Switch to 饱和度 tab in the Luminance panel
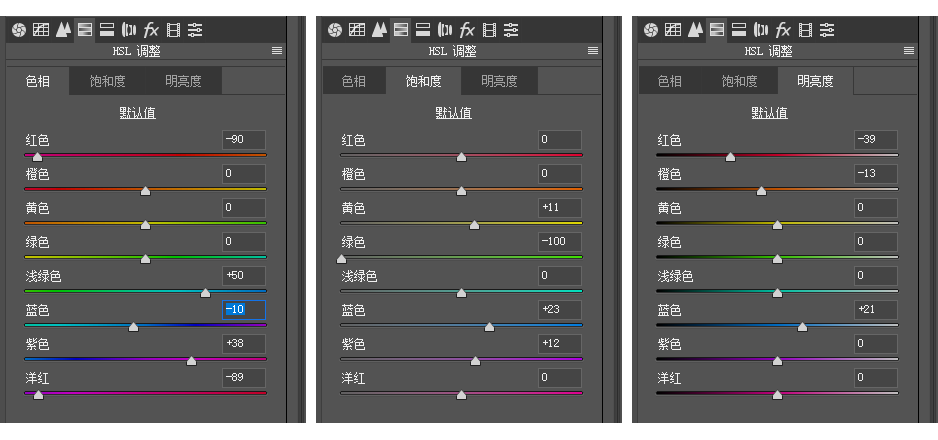This screenshot has height=440, width=938. [739, 81]
